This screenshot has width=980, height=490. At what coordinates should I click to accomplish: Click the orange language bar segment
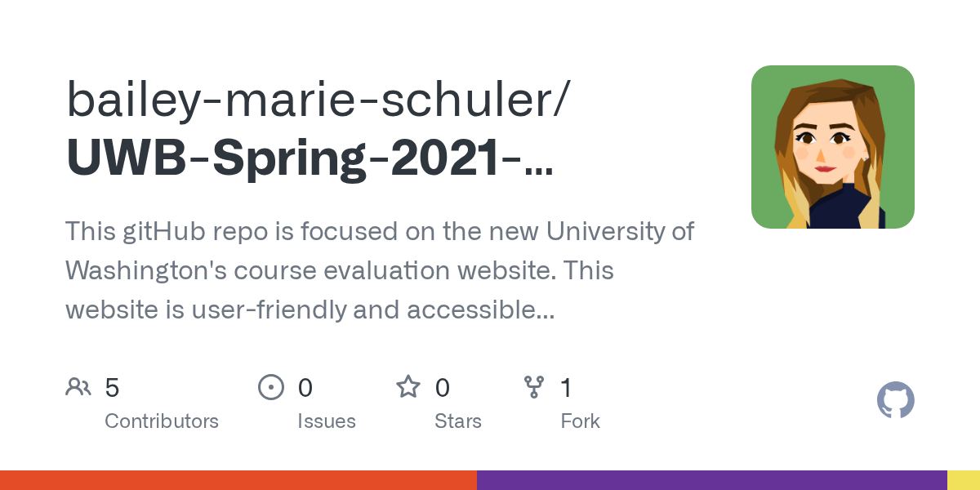click(238, 480)
